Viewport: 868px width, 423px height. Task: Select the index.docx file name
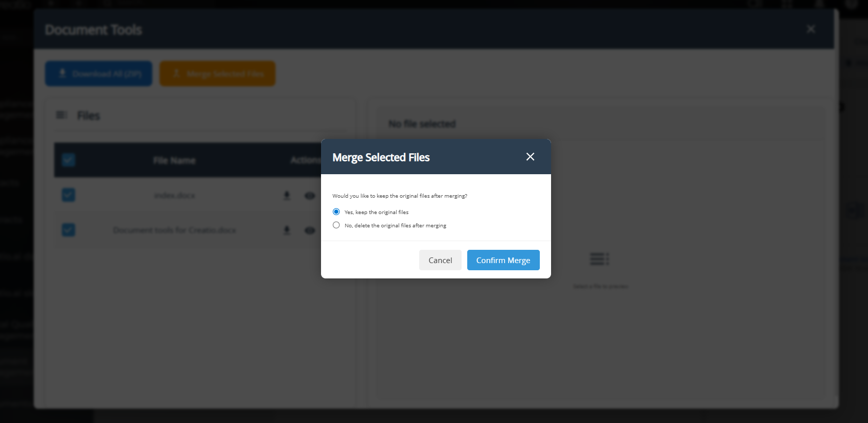tap(174, 196)
